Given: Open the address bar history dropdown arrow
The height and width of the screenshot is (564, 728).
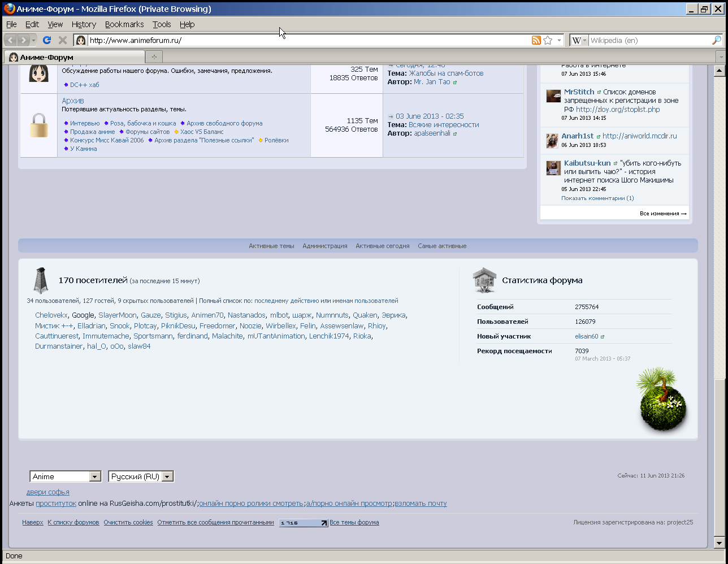Looking at the screenshot, I should 560,40.
